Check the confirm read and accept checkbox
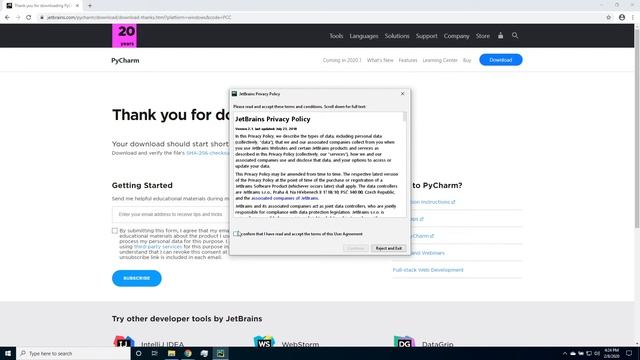 point(236,234)
